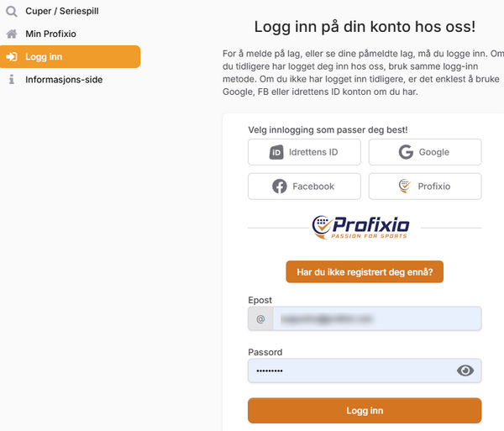Select the Logg inn sidebar item
This screenshot has height=431, width=504.
(x=71, y=57)
